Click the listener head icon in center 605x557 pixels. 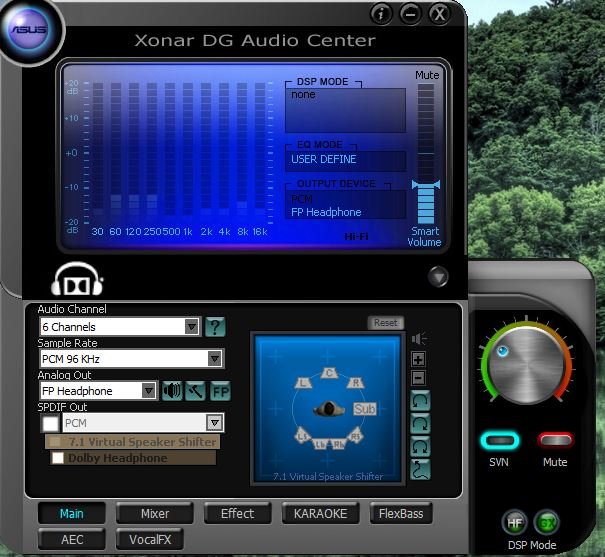329,409
